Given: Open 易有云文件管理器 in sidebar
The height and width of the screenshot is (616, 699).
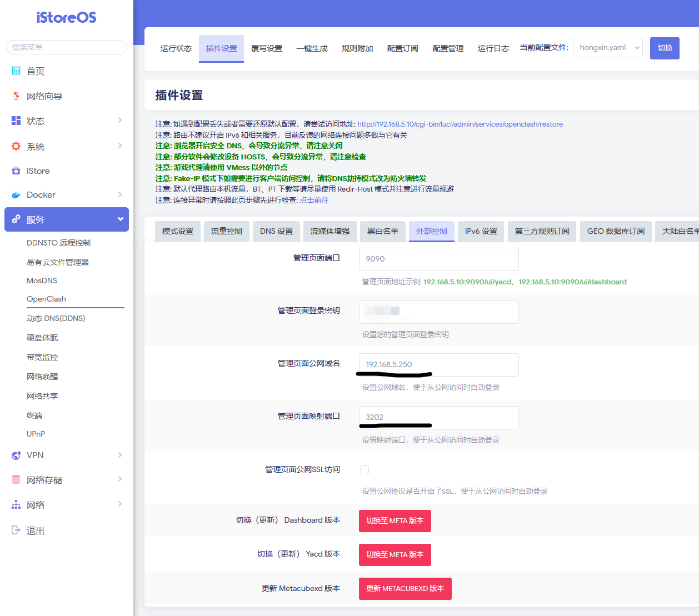Looking at the screenshot, I should (58, 262).
